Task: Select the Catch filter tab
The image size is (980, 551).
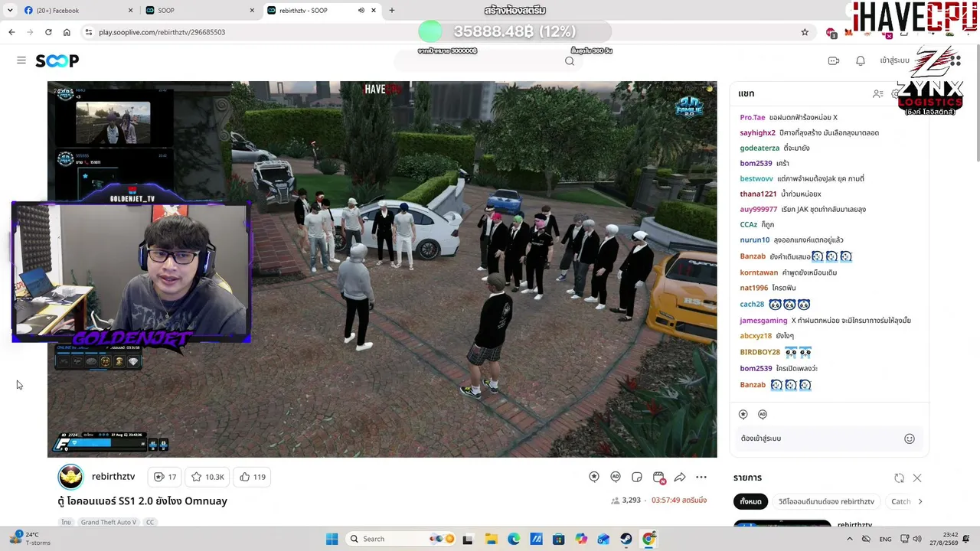Action: click(x=900, y=501)
